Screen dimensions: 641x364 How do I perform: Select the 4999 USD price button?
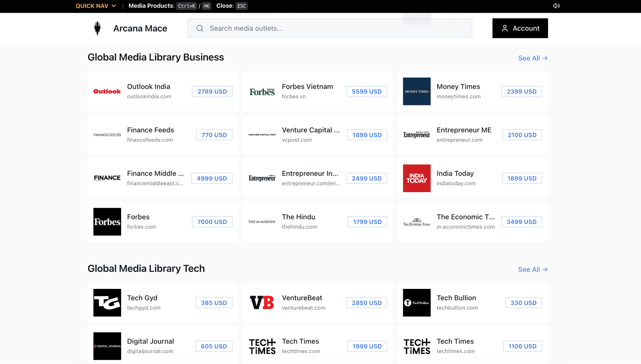click(212, 178)
